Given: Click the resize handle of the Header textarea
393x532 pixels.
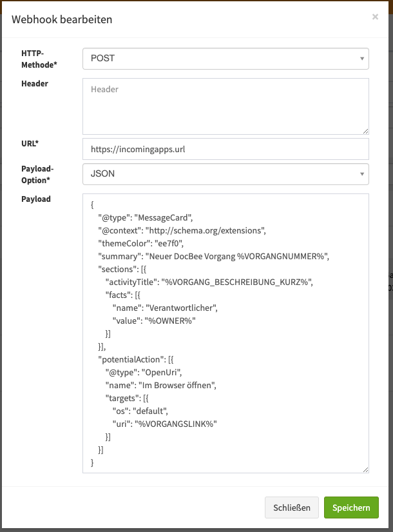Looking at the screenshot, I should (x=365, y=129).
